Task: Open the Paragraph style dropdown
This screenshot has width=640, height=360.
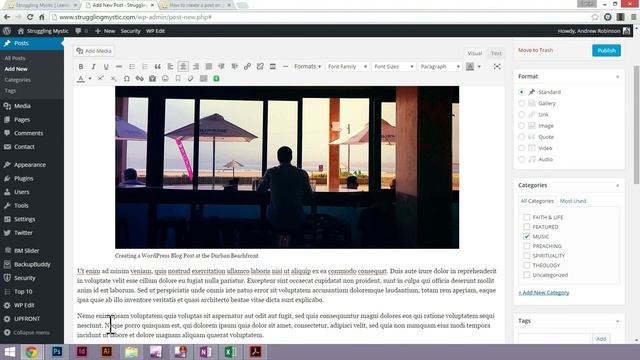Action: [440, 67]
